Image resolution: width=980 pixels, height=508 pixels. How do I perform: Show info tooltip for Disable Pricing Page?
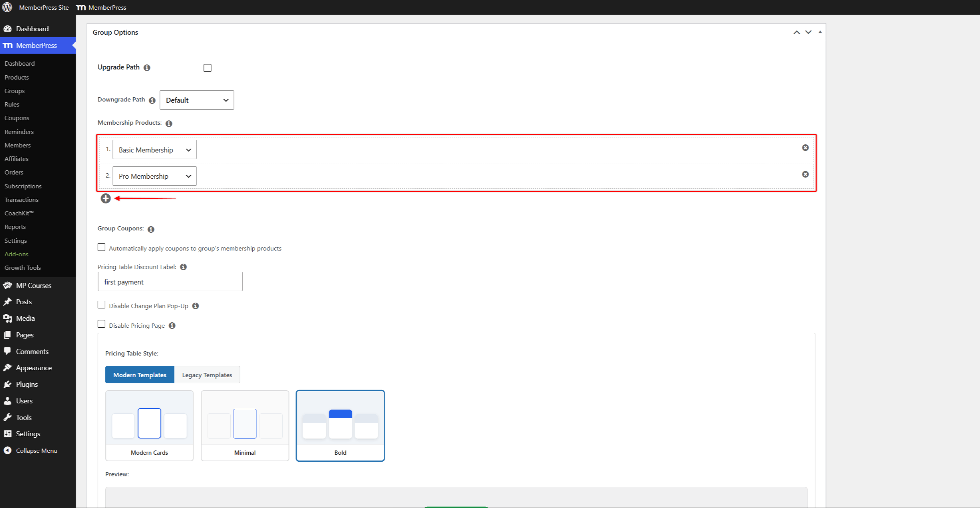(x=172, y=325)
